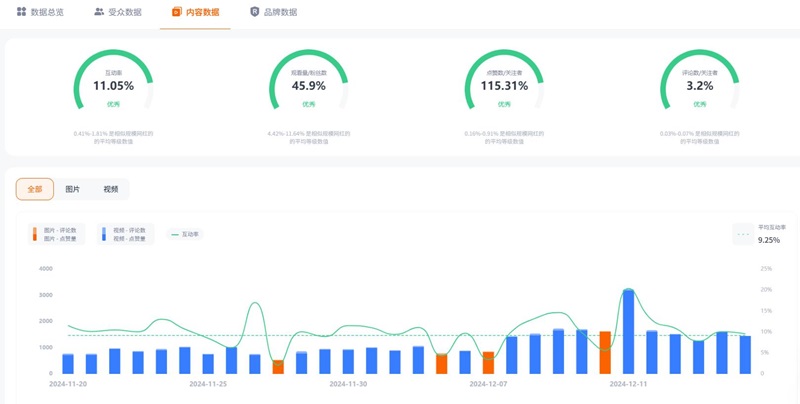Click the 互动率 11.05% gauge

pos(113,84)
